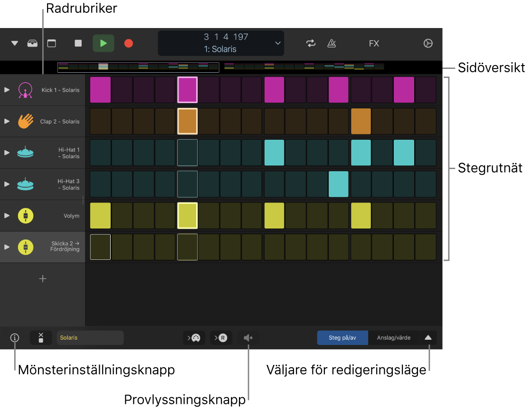
Task: Click the Clap 2 hand icon
Action: [26, 121]
